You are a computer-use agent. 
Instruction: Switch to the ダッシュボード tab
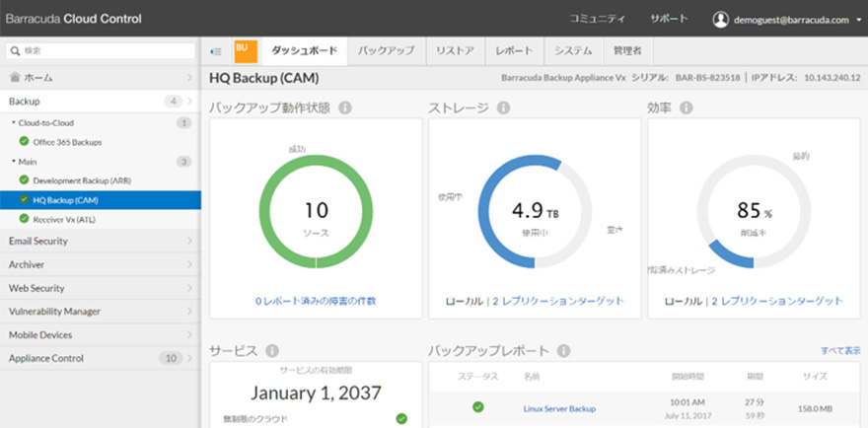304,51
